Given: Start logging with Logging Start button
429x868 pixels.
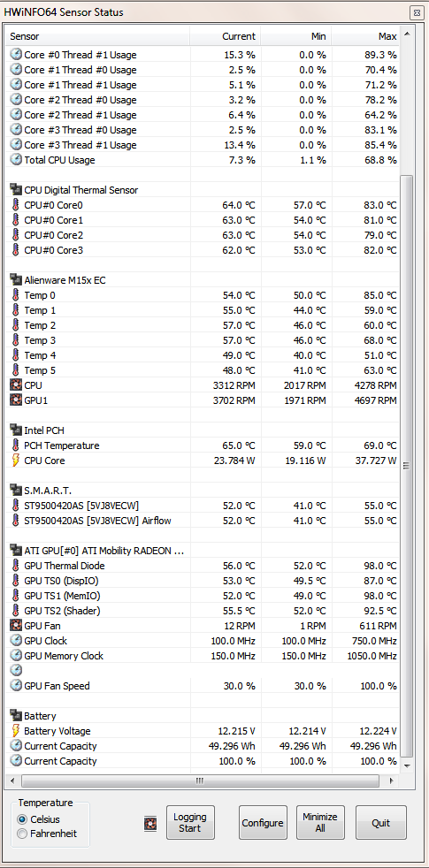Looking at the screenshot, I should pyautogui.click(x=190, y=823).
